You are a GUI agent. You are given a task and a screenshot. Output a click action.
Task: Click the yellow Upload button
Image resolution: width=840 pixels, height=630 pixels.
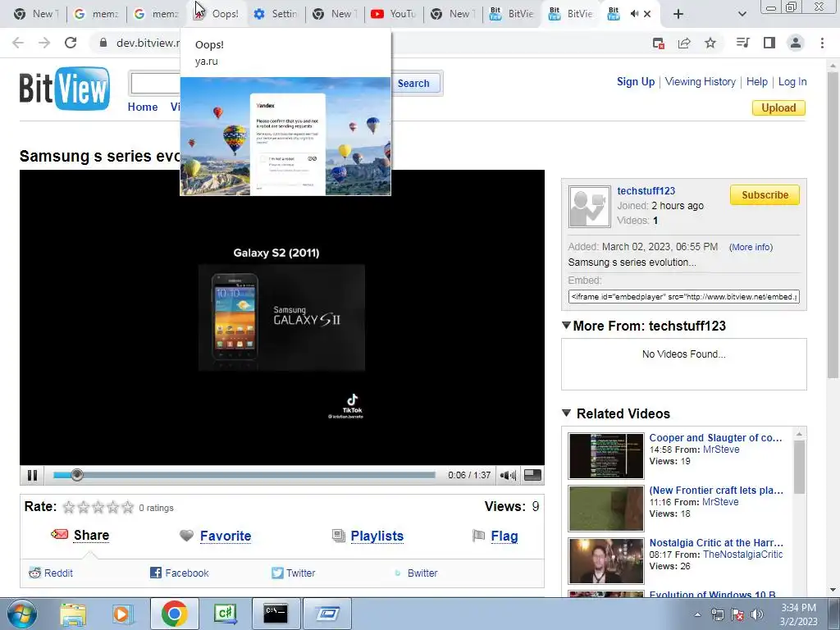(778, 107)
